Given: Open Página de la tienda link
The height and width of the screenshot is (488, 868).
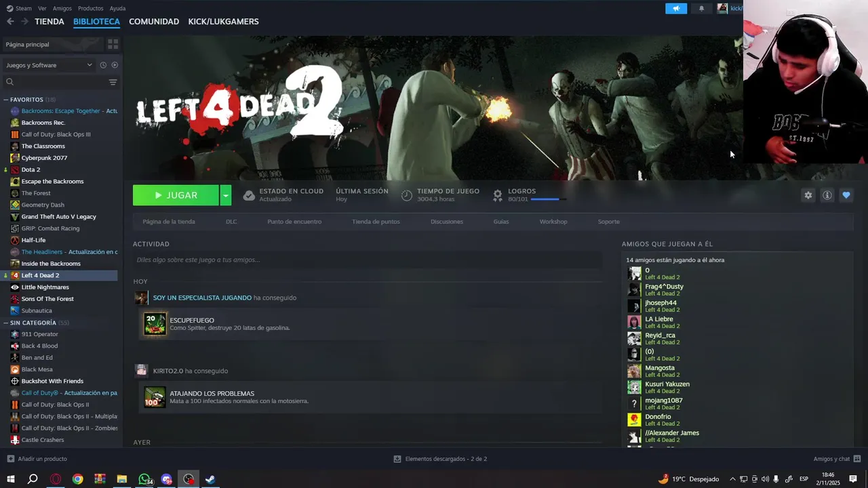Looking at the screenshot, I should click(169, 222).
